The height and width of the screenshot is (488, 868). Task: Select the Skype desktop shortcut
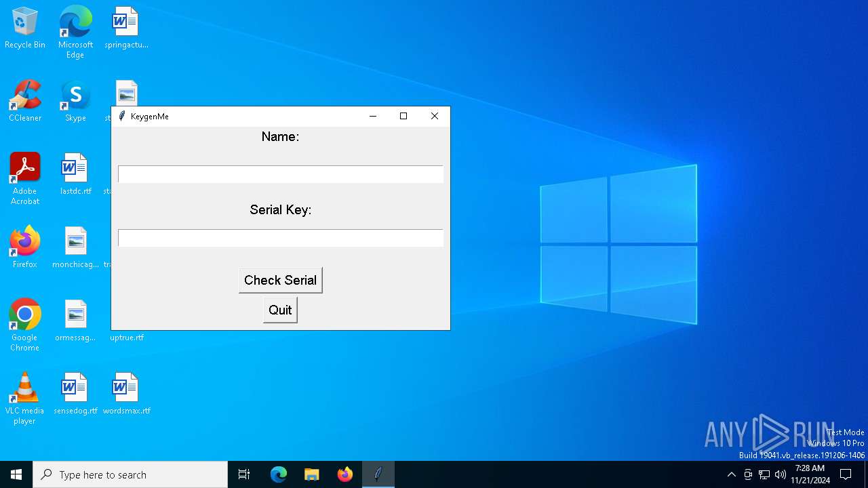coord(75,101)
